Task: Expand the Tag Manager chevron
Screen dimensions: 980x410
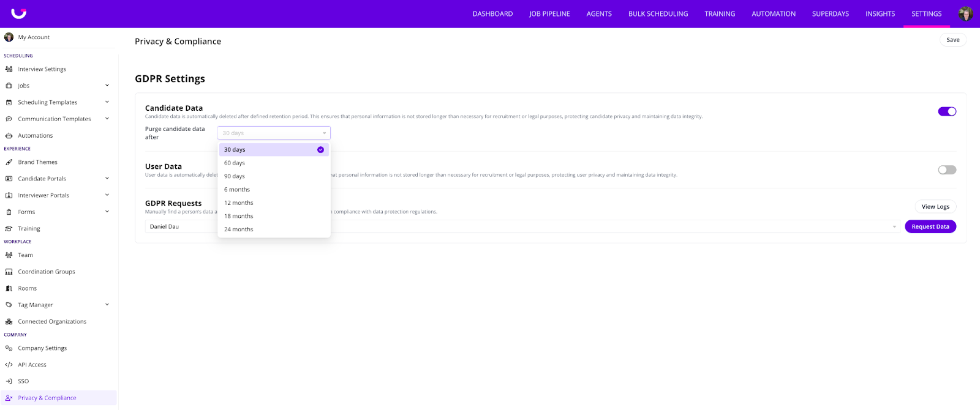Action: point(107,305)
